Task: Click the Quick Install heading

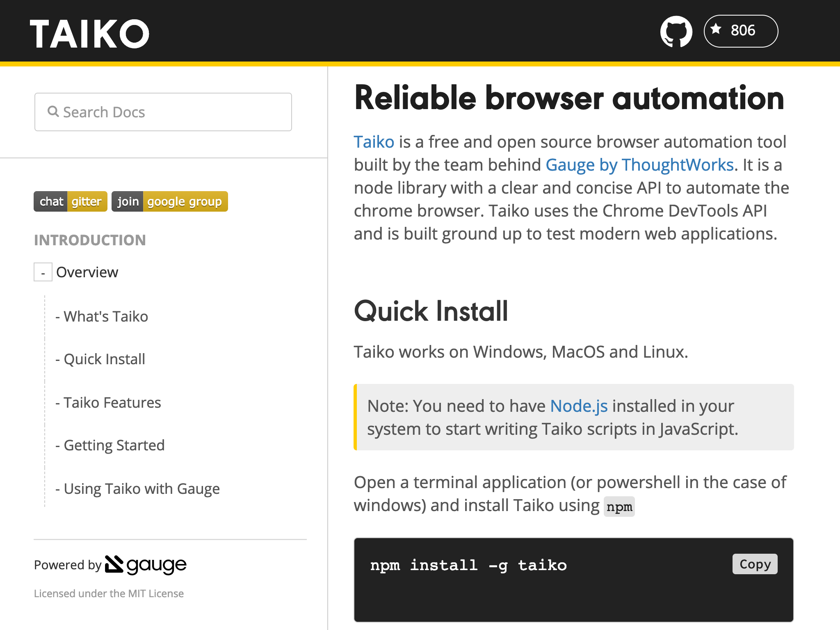Action: (431, 311)
